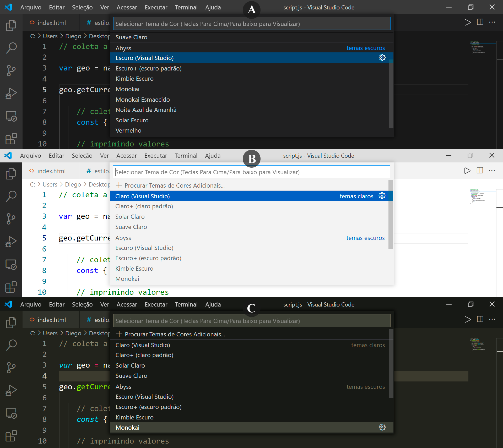Screen dimensions: 503x448
Task: Open Extensions icon in window B sidebar
Action: click(11, 287)
